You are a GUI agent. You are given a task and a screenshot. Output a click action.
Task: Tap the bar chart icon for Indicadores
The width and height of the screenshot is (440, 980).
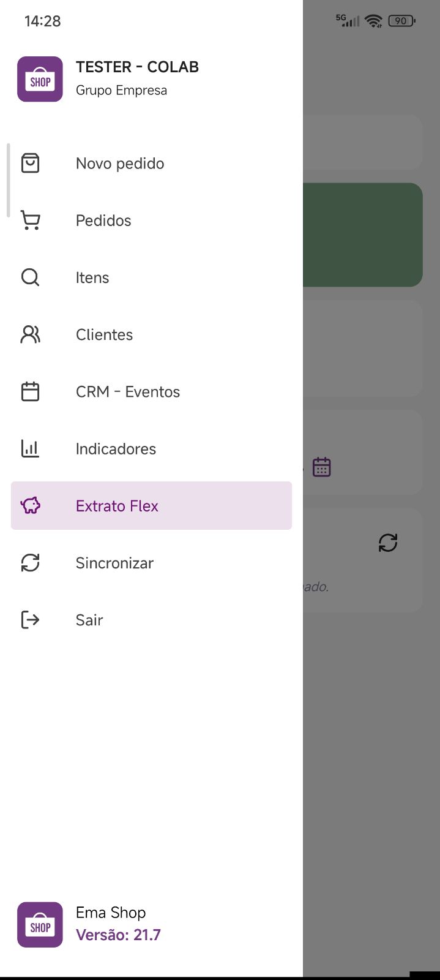(31, 448)
